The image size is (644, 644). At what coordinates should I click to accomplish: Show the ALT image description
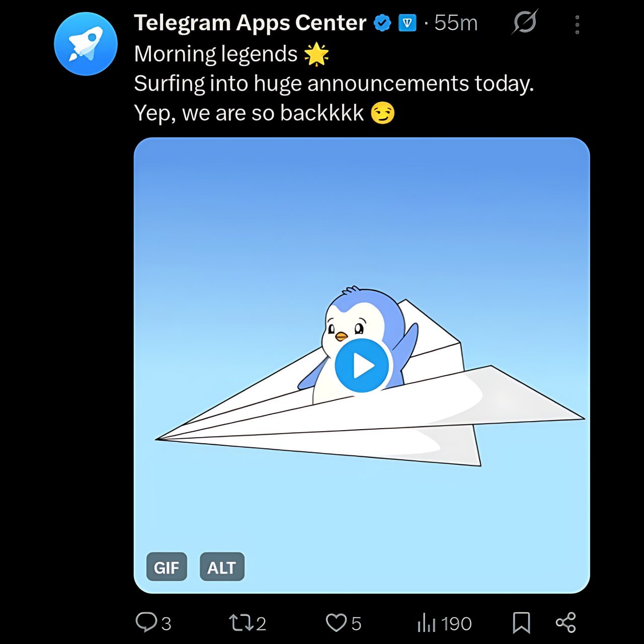click(222, 567)
